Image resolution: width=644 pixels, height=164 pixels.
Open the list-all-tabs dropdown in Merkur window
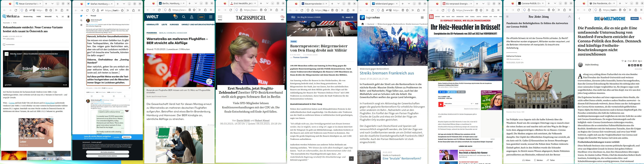point(52,4)
